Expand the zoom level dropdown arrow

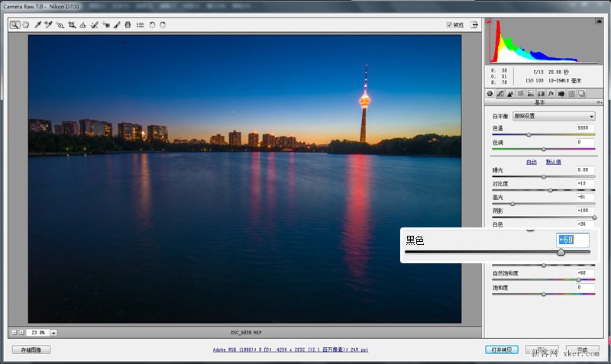point(53,333)
